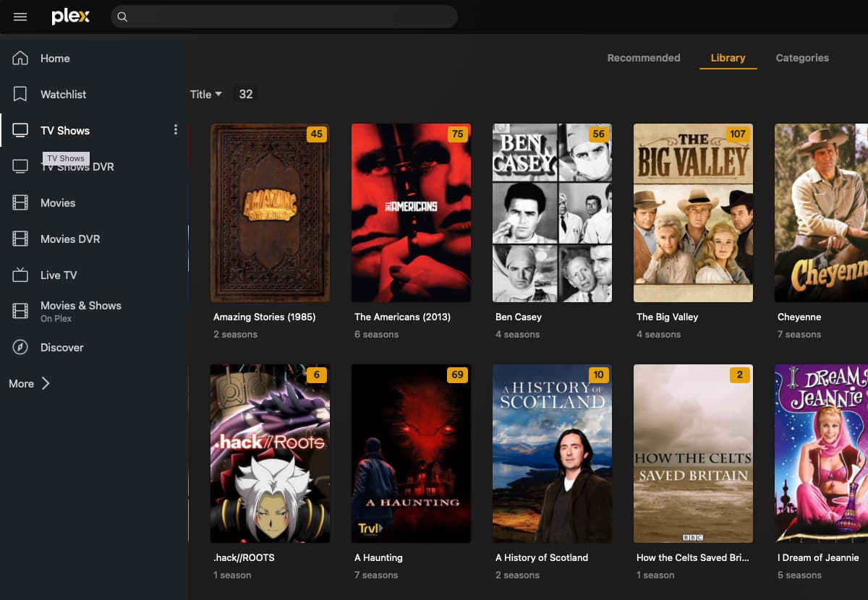The height and width of the screenshot is (600, 868).
Task: Open the hamburger menu icon
Action: pyautogui.click(x=20, y=17)
